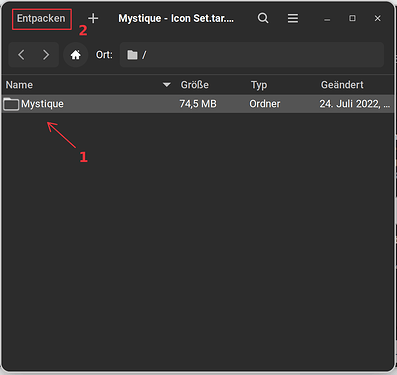Open search with the magnifier icon
The height and width of the screenshot is (375, 397).
(x=263, y=18)
